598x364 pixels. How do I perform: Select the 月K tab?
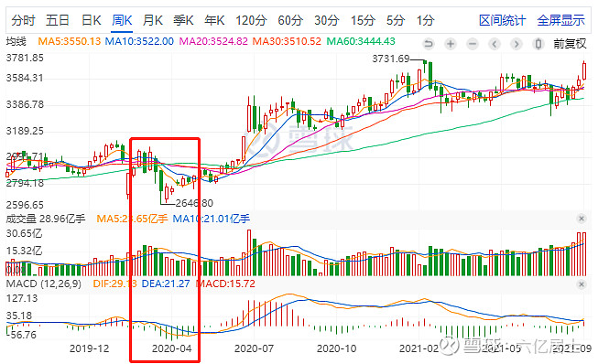(153, 20)
